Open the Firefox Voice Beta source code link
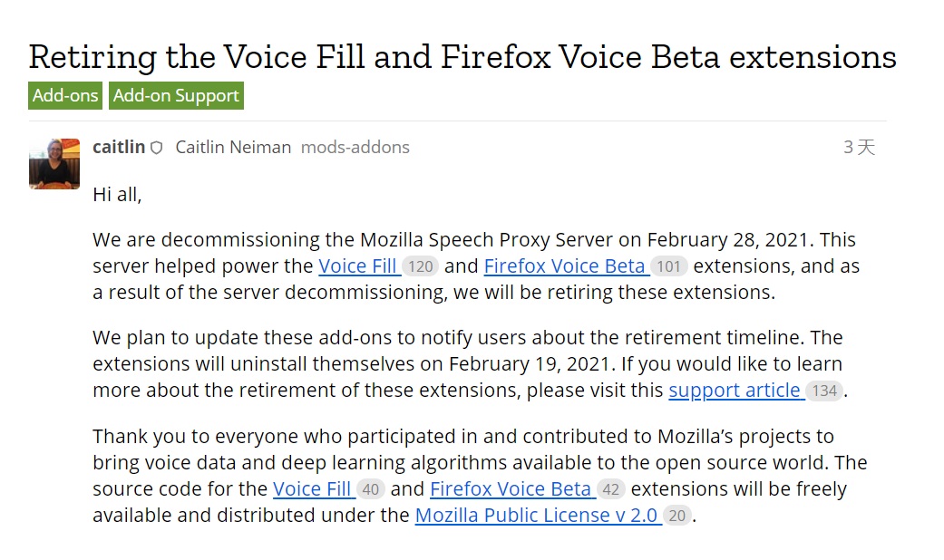This screenshot has height=560, width=944. click(511, 489)
